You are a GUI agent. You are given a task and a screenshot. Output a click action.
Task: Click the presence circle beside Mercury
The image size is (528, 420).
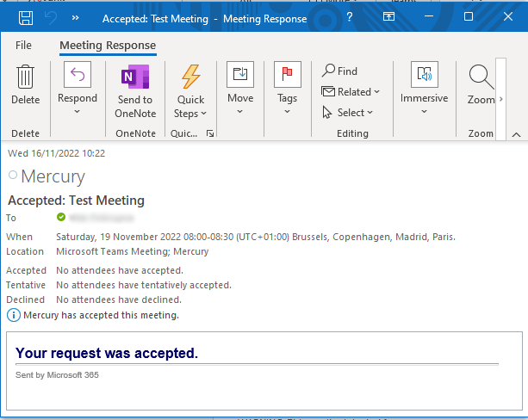(13, 175)
